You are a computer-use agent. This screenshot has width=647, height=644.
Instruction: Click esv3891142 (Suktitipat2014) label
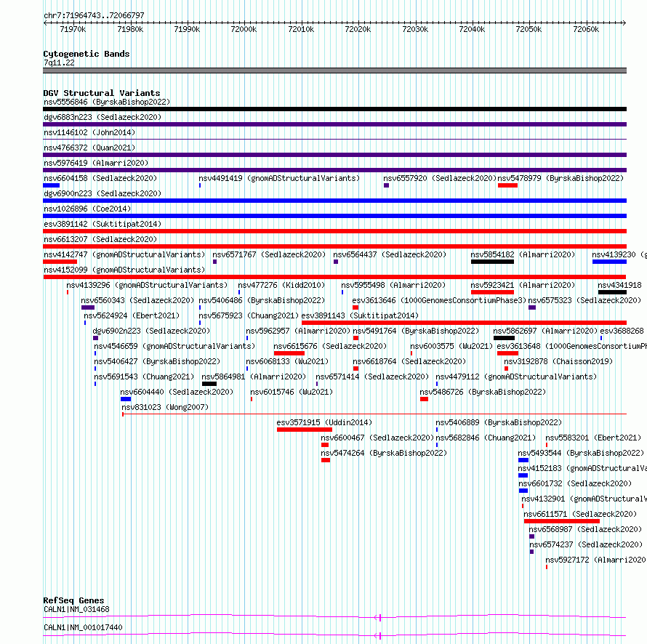(x=103, y=224)
